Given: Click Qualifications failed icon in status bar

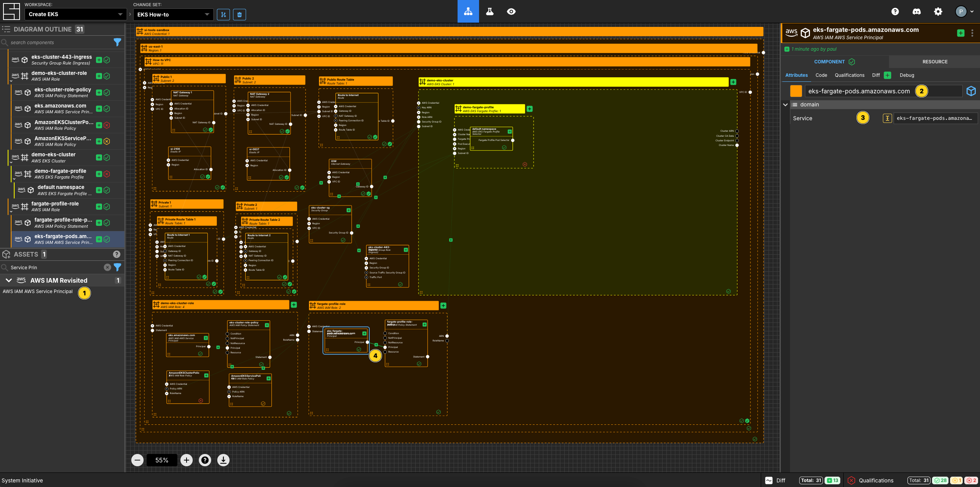Looking at the screenshot, I should click(x=851, y=480).
